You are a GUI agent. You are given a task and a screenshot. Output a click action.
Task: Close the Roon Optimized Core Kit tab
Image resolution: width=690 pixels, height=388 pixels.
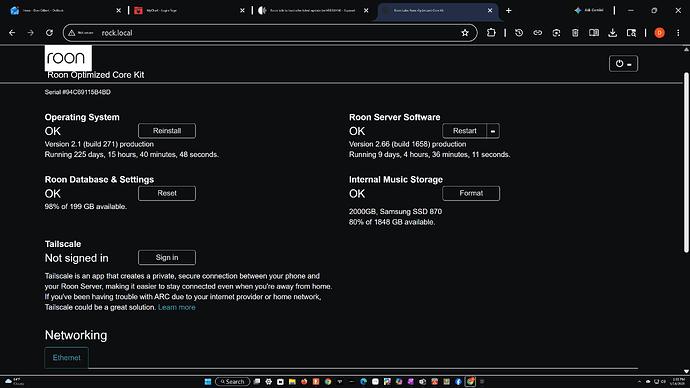coord(490,11)
